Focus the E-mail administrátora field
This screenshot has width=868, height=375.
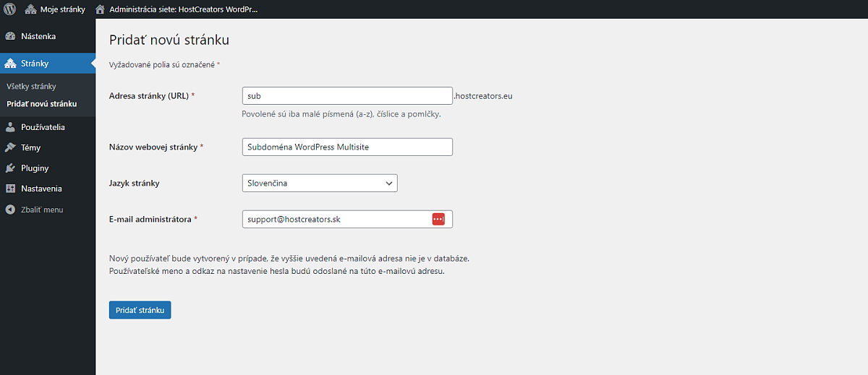click(x=347, y=219)
